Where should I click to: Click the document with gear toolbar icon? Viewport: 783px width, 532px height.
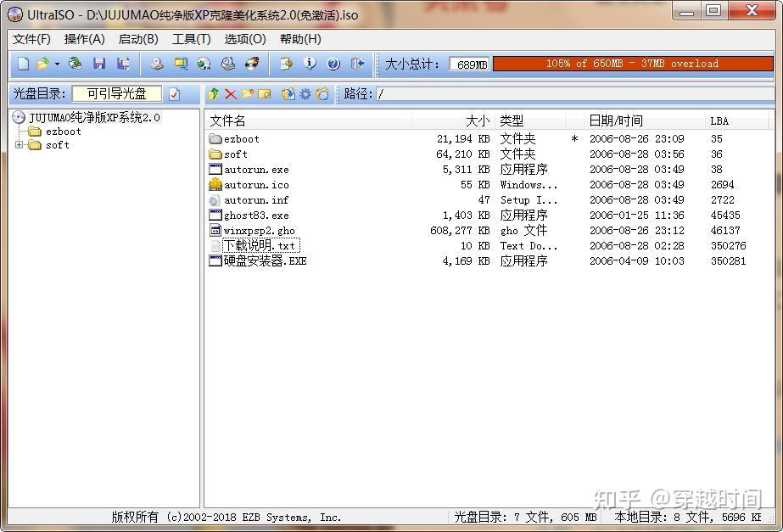(x=286, y=64)
